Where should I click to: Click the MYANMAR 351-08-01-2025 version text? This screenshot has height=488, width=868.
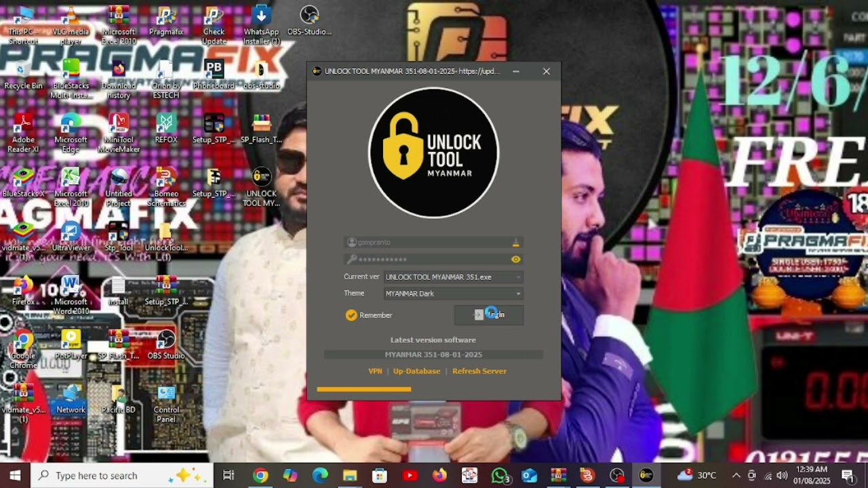coord(433,354)
